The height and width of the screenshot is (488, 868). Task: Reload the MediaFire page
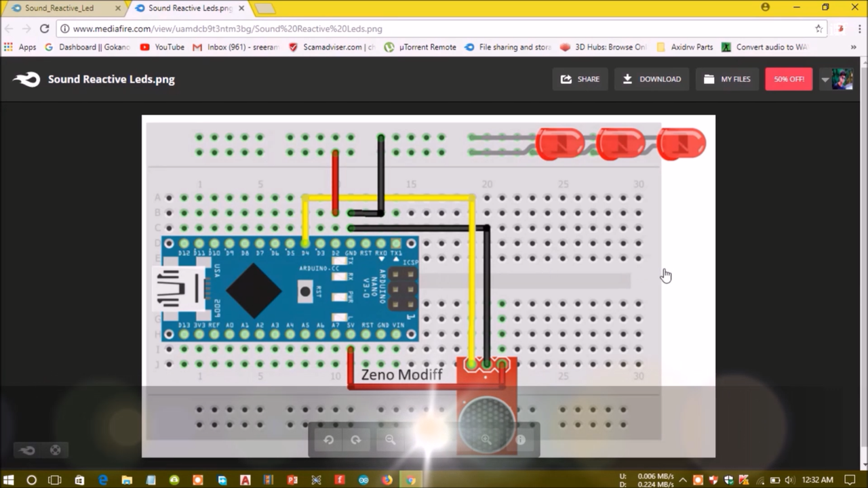coord(44,29)
